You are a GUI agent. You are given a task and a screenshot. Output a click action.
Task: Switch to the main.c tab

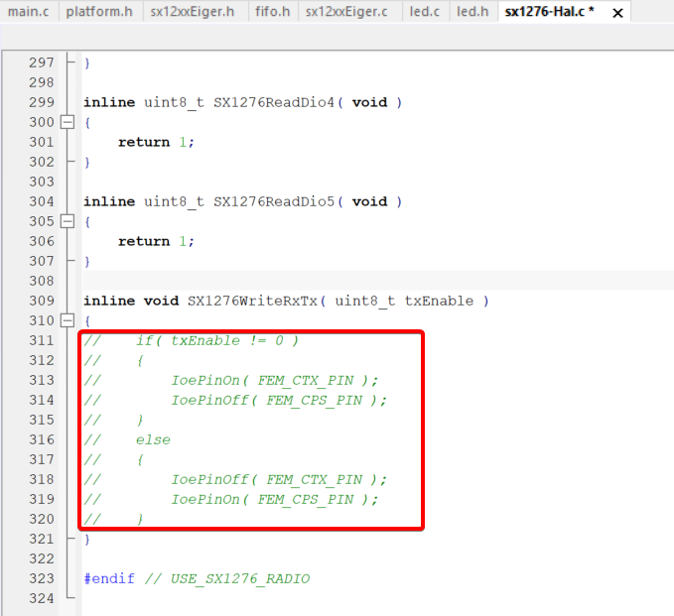point(28,12)
